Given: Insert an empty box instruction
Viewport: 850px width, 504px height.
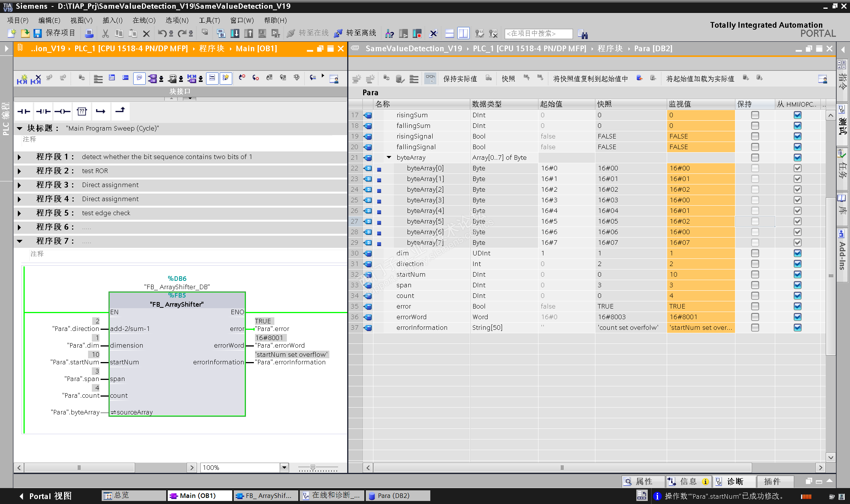Looking at the screenshot, I should [x=82, y=111].
